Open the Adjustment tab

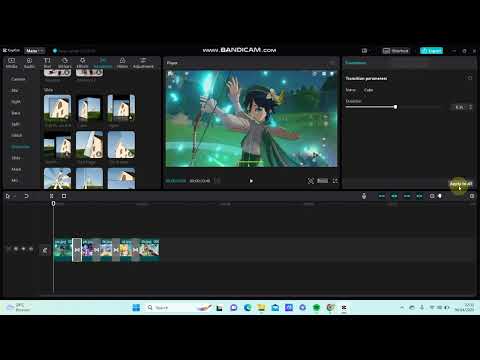click(x=143, y=63)
